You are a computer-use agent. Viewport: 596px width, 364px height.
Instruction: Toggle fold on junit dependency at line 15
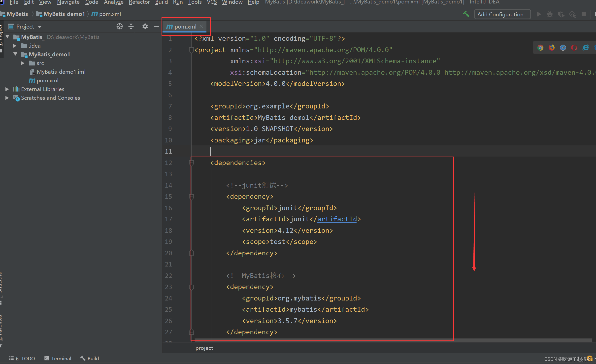191,197
